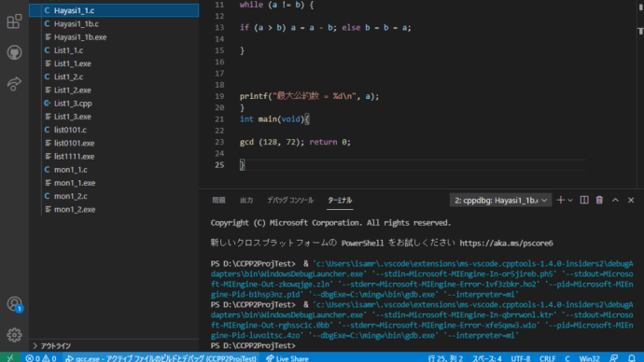
Task: Click line number 23 in editor gutter
Action: tap(219, 142)
